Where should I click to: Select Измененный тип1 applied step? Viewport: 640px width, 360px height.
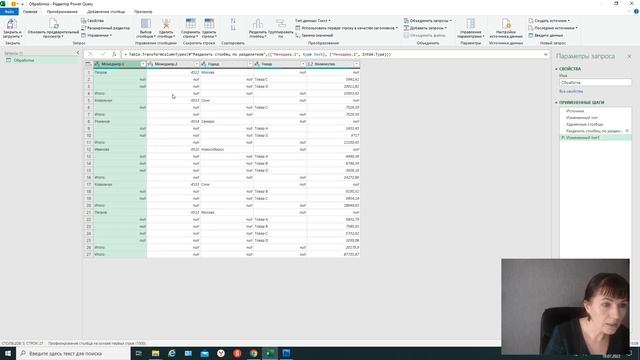[596, 138]
